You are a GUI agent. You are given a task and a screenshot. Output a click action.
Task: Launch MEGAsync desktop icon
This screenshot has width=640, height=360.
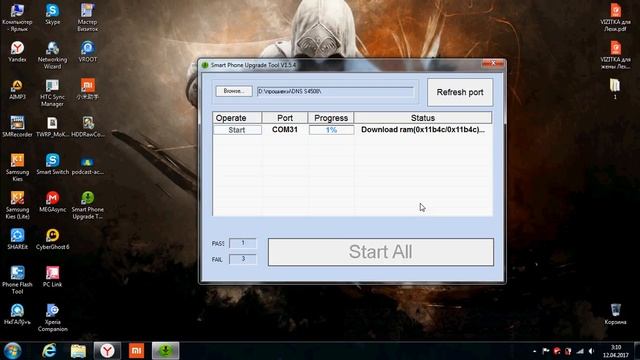pos(52,202)
